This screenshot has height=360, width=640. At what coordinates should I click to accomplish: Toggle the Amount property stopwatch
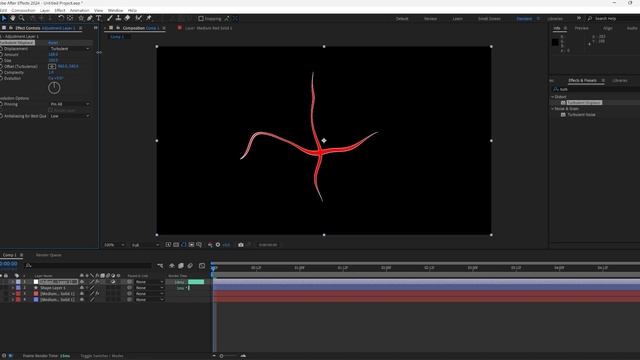[2, 54]
